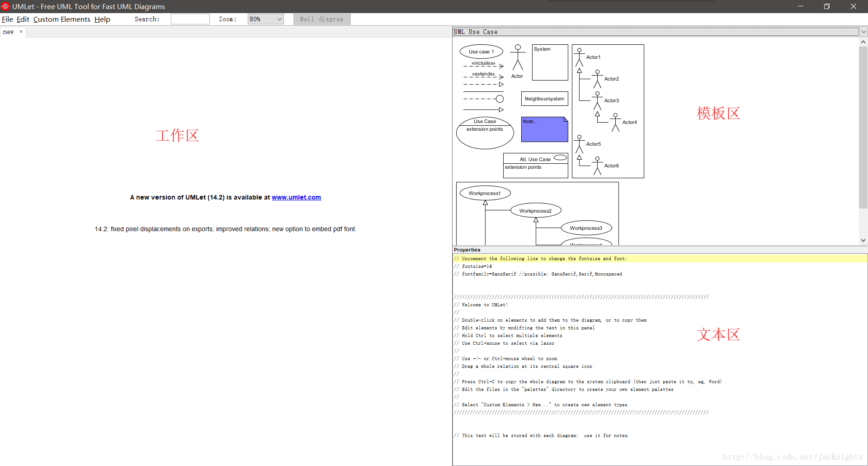Click the 'Press Ctrl+C to copy' line
The height and width of the screenshot is (466, 868).
[x=588, y=382]
